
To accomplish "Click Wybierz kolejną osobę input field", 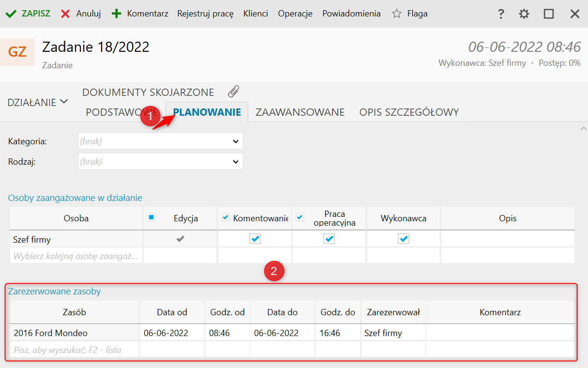I will coord(76,256).
